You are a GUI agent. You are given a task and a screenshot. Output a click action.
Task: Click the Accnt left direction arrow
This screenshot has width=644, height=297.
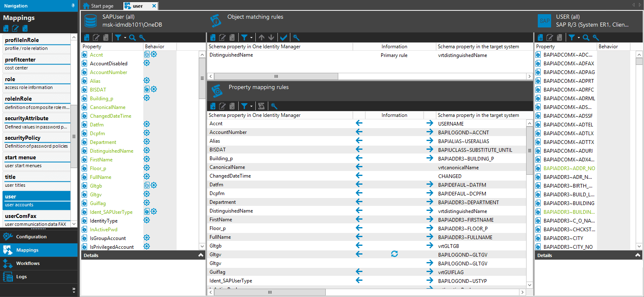pos(359,124)
